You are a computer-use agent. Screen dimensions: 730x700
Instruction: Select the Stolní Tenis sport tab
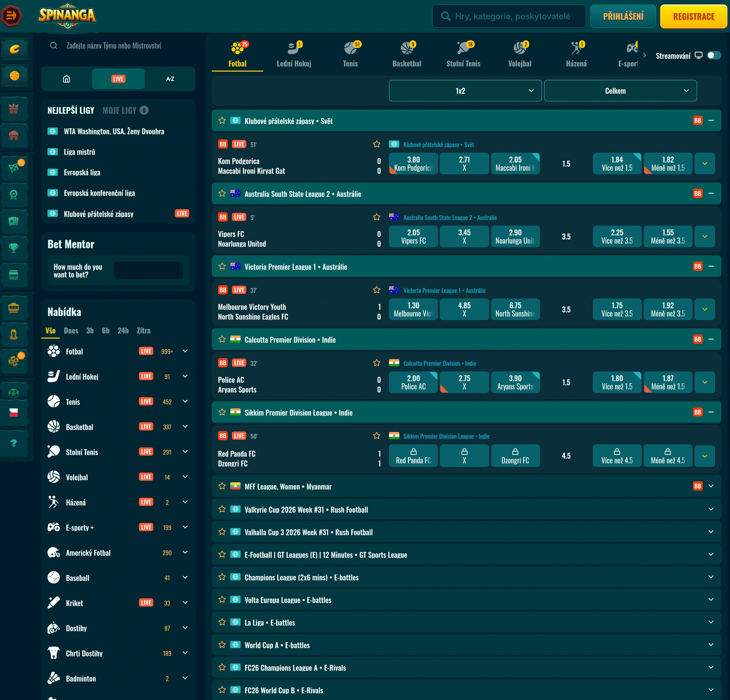pos(463,55)
